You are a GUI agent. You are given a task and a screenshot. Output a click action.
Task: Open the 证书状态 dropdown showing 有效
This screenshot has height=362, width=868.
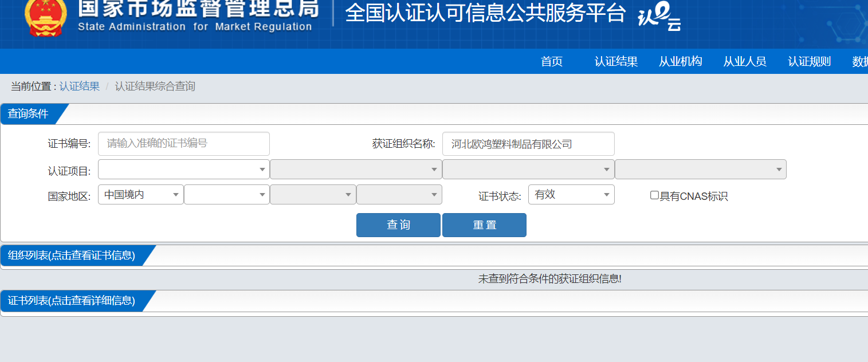[571, 195]
